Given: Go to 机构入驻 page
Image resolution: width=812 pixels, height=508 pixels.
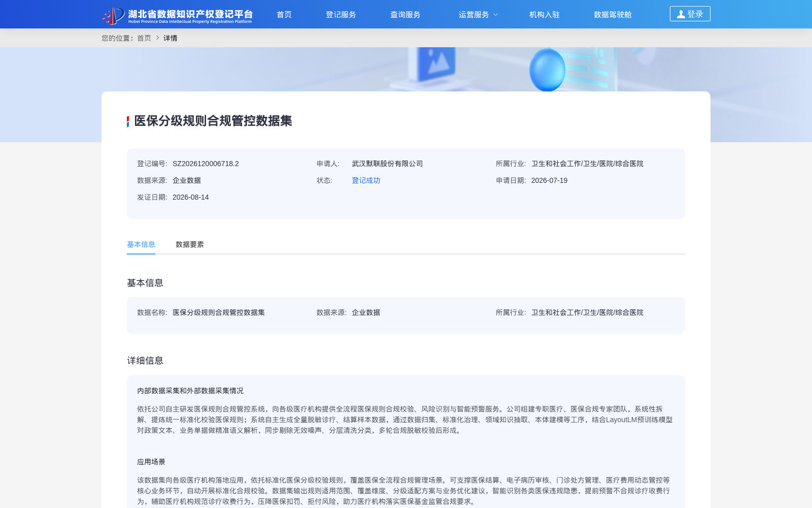Looking at the screenshot, I should 545,15.
